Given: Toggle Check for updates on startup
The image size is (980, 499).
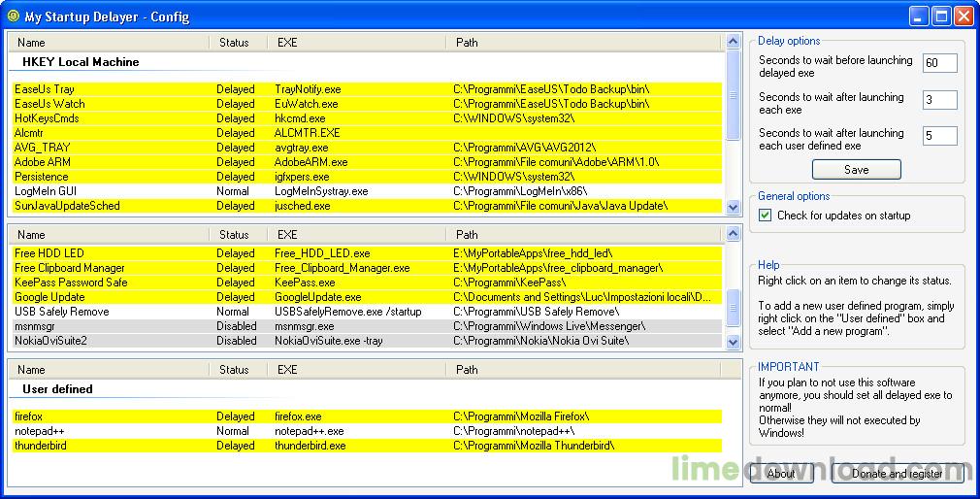Looking at the screenshot, I should 766,216.
